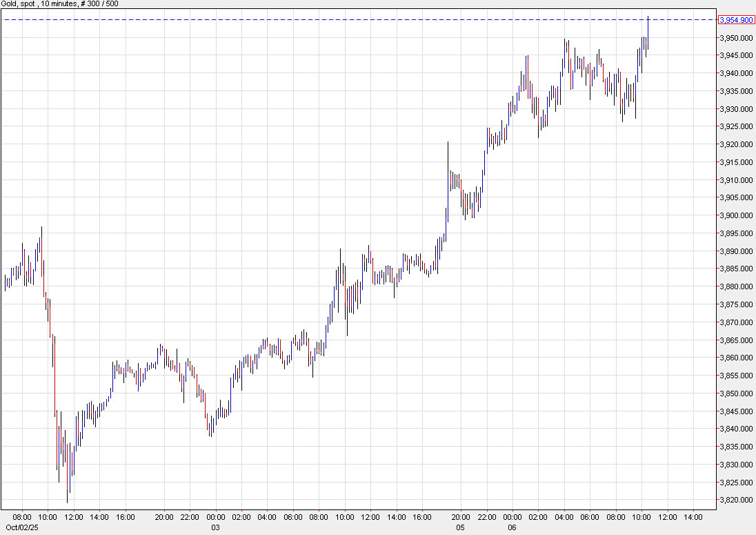Click the Oct/02/25 date label
756x535 pixels.
(17, 527)
